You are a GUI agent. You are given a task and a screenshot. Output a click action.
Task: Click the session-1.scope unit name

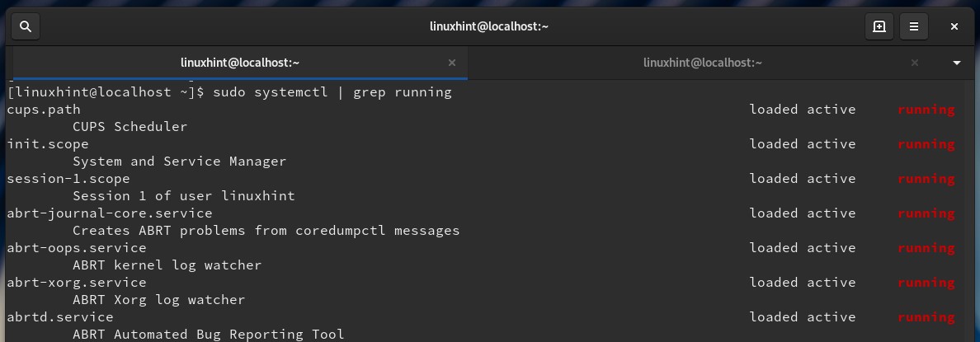point(68,179)
